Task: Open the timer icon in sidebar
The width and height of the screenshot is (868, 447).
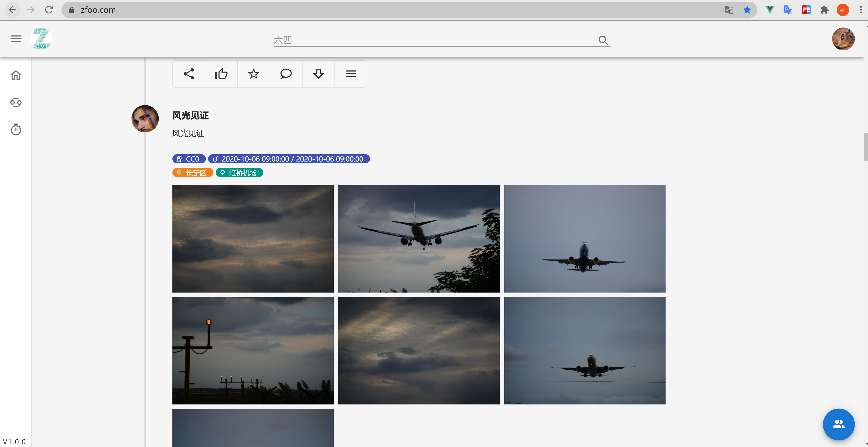Action: pos(16,129)
